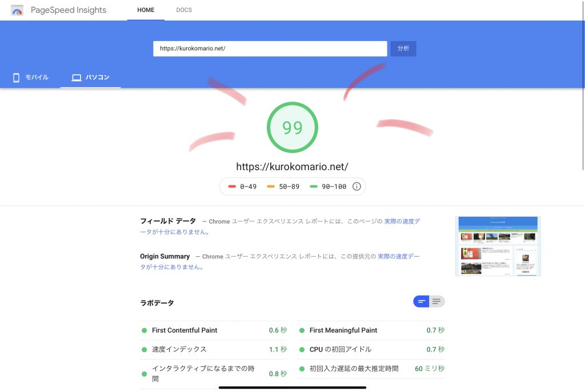The image size is (585, 392).
Task: Click the CPU の初回アイドル metric
Action: [x=371, y=349]
